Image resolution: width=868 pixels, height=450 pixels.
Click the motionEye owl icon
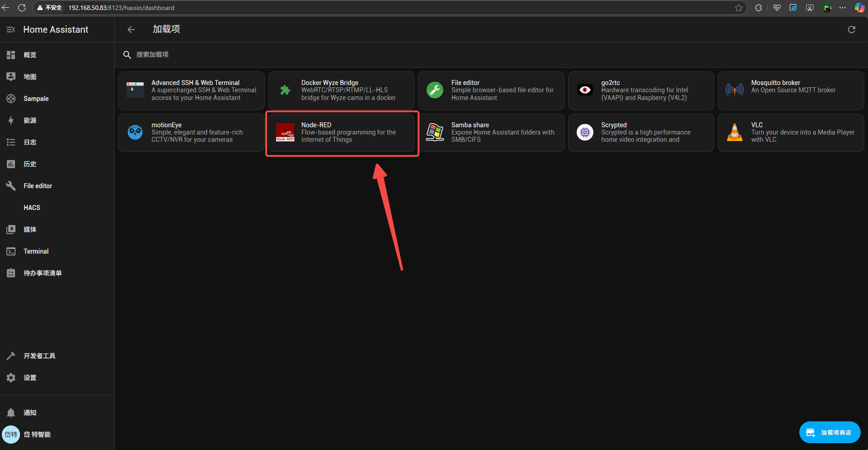point(135,132)
